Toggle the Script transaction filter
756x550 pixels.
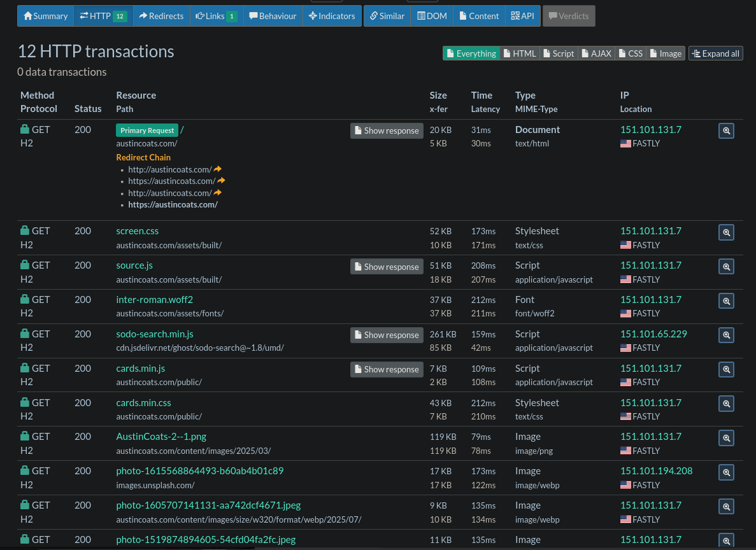point(558,53)
